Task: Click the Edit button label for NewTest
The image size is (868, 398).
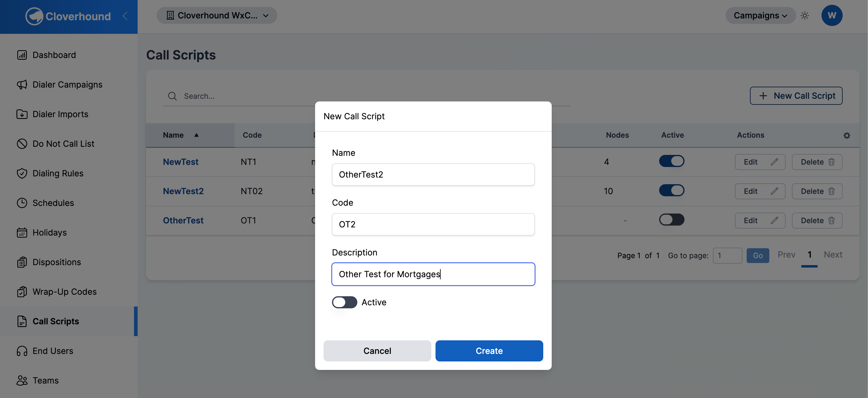Action: [750, 162]
